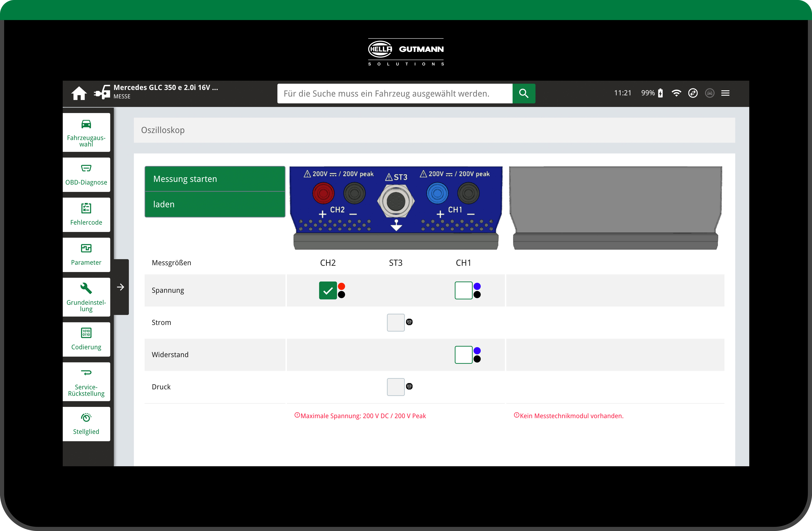Click the blue/black dots beside CH1 Widerstand
Viewport: 812px width, 531px height.
click(x=477, y=355)
